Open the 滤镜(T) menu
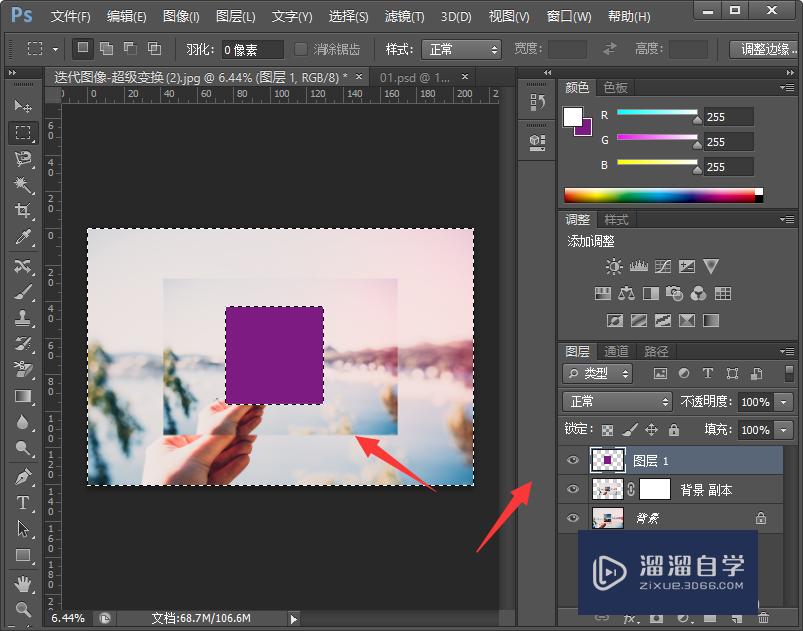The image size is (803, 631). (x=405, y=16)
